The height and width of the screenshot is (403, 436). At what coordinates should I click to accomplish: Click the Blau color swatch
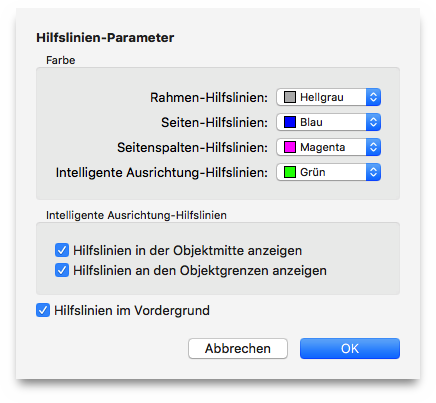(x=290, y=122)
